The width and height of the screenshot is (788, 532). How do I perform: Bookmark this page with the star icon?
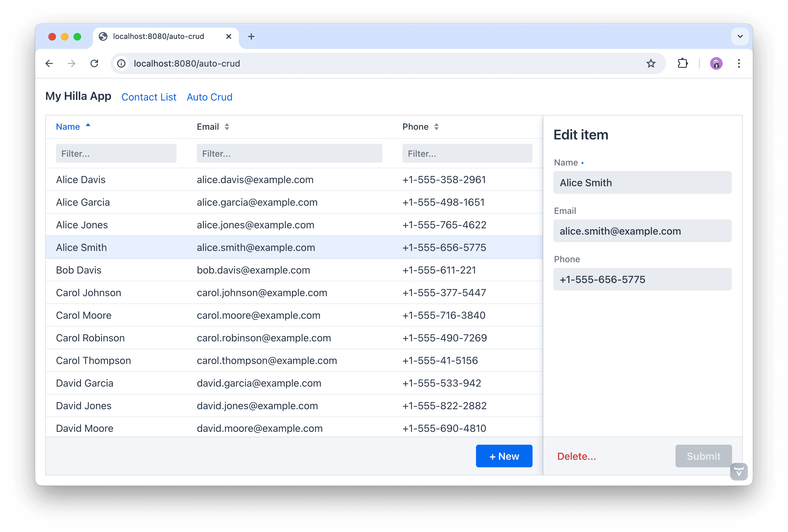pyautogui.click(x=651, y=63)
